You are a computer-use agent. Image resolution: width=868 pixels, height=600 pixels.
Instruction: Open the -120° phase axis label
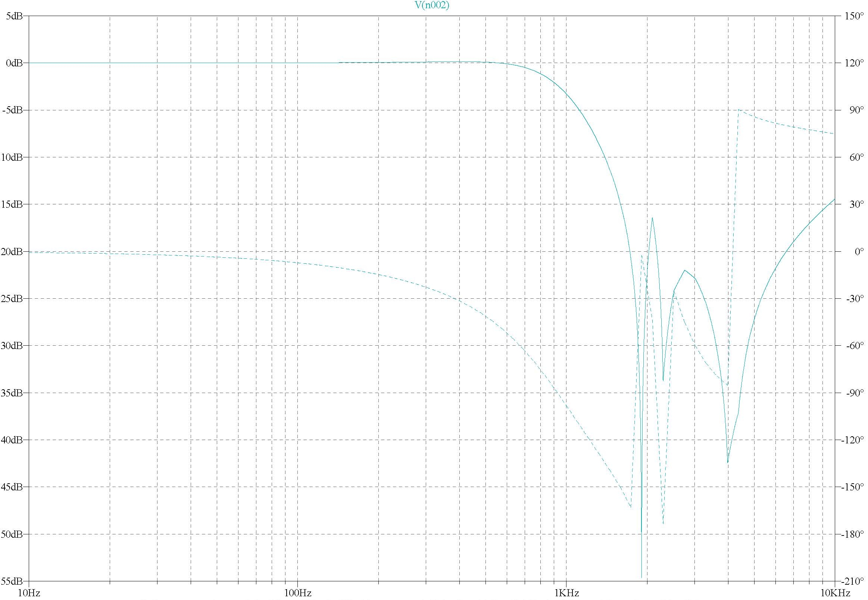[x=852, y=440]
